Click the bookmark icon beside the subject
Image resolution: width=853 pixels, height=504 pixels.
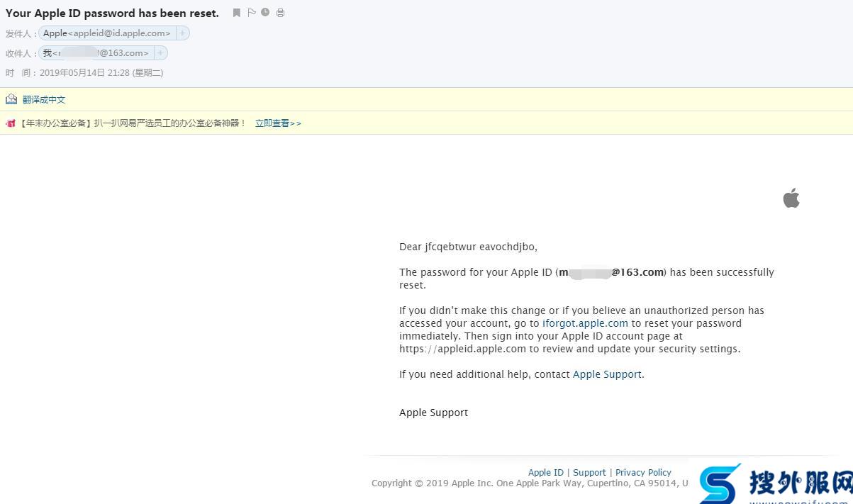coord(237,13)
